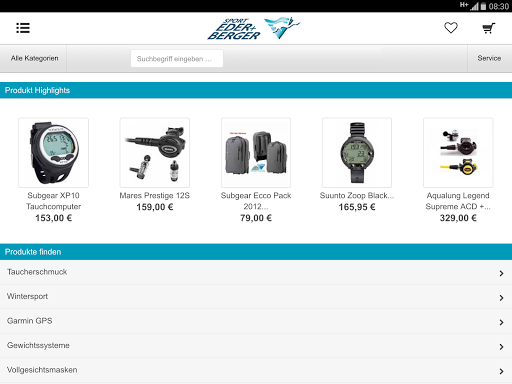Tap the Sport Eder+Berger logo
Screen dimensions: 512x384
tap(254, 28)
